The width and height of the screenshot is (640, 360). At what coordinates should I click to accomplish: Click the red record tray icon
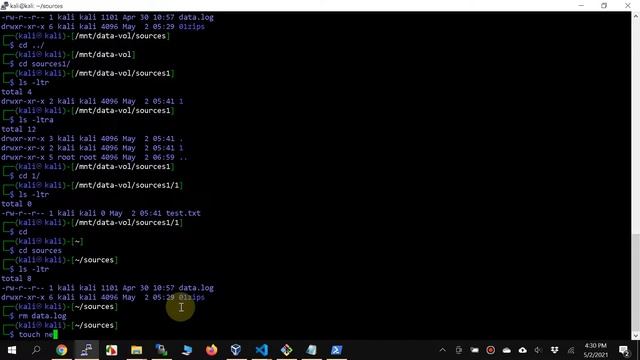tap(491, 350)
